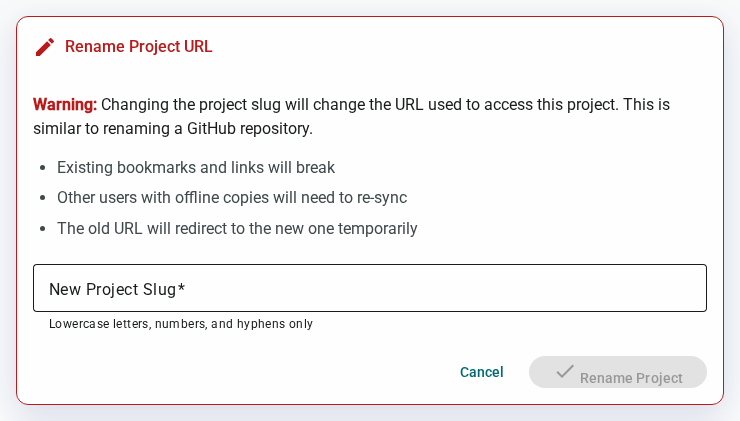
Task: Click the old URL redirect temporarily bullet text
Action: (x=237, y=228)
